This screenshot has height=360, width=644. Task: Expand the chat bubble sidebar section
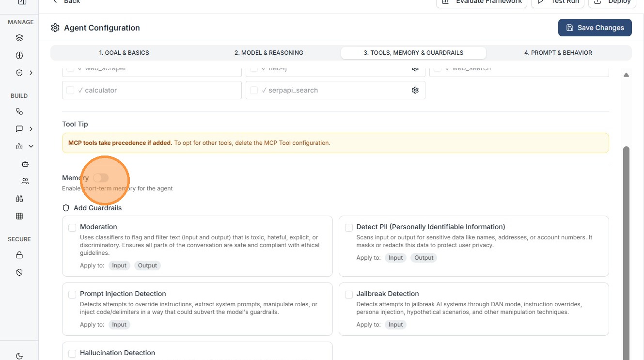tap(31, 129)
